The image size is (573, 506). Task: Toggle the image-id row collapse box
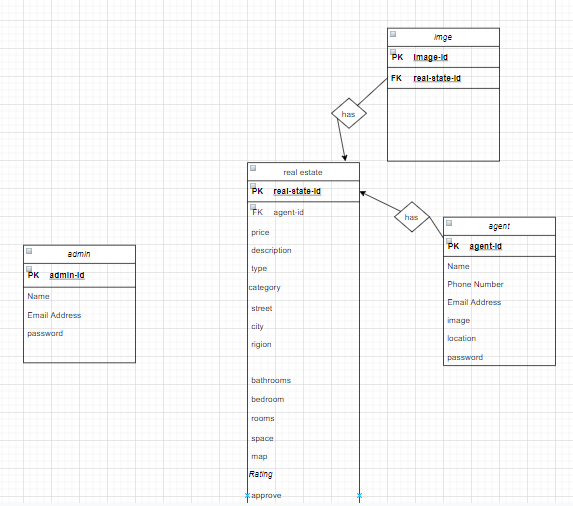pyautogui.click(x=393, y=52)
